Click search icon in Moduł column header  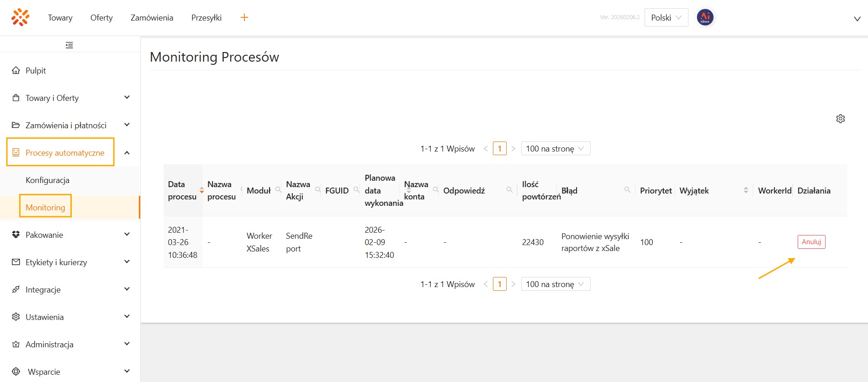point(278,190)
